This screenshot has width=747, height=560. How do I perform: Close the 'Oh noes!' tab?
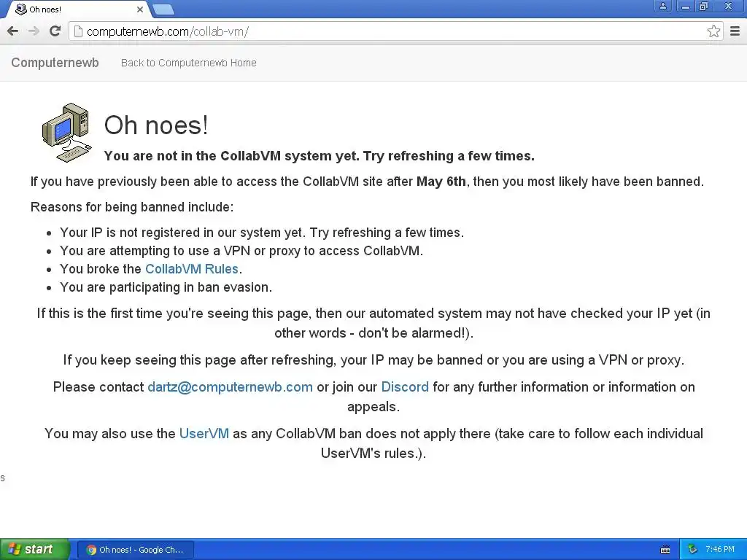140,9
